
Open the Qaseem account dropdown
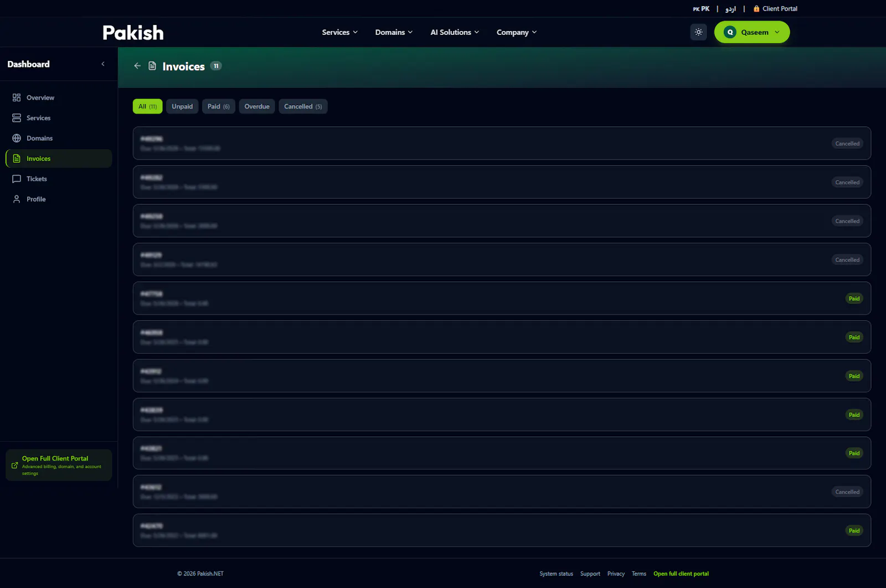[x=751, y=32]
